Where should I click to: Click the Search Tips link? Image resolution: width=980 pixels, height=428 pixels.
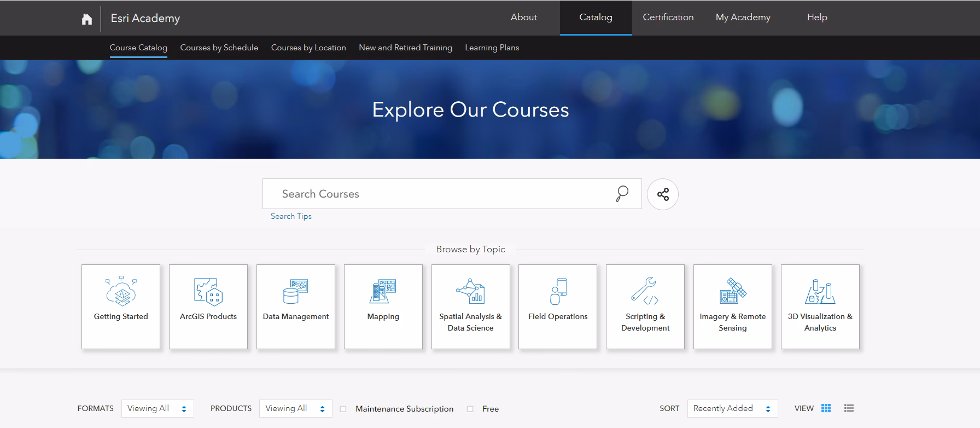point(291,216)
